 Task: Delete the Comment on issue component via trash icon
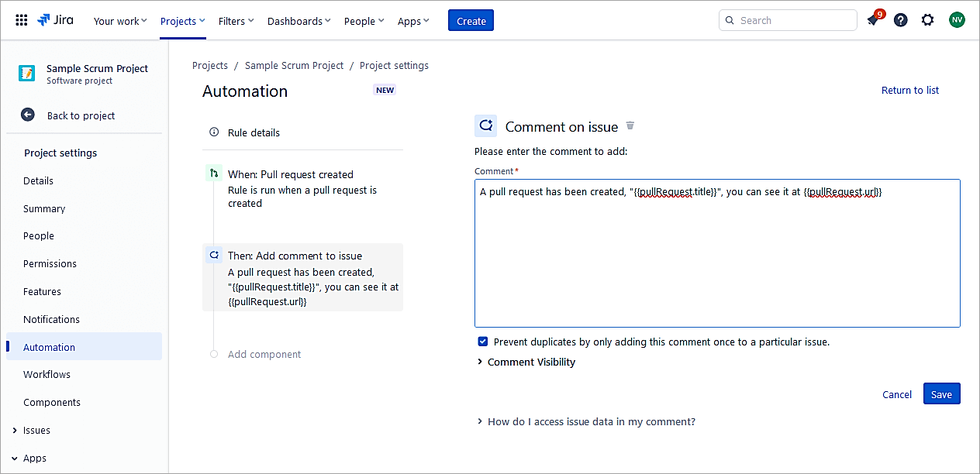coord(630,125)
